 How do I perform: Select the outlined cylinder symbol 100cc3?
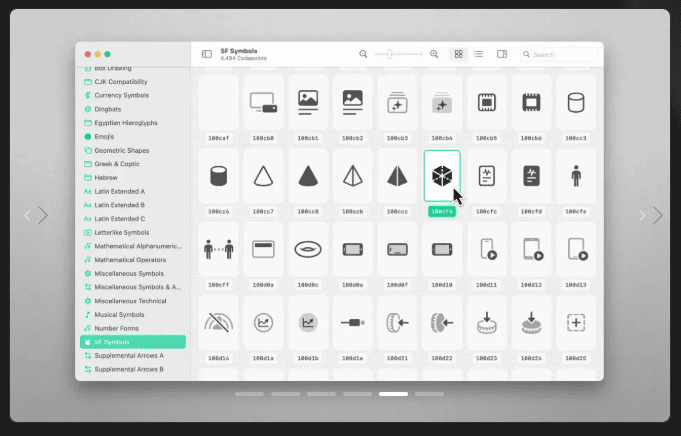click(x=576, y=103)
